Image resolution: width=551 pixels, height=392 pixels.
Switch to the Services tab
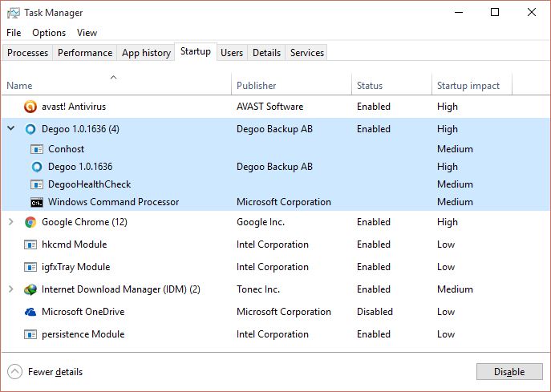307,53
